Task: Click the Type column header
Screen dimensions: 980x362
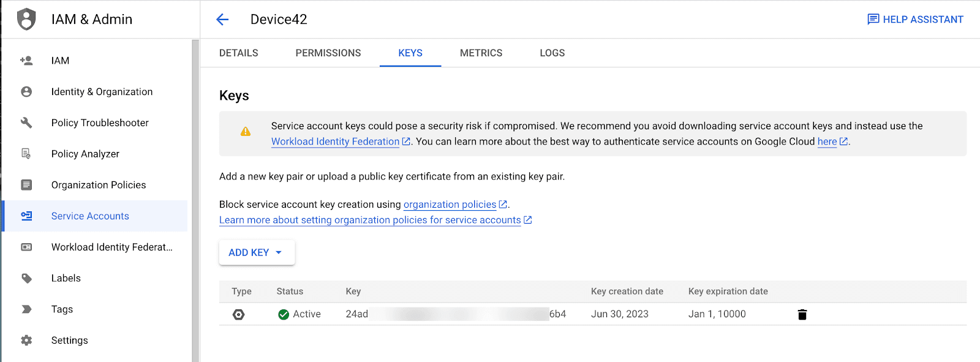Action: pos(241,292)
